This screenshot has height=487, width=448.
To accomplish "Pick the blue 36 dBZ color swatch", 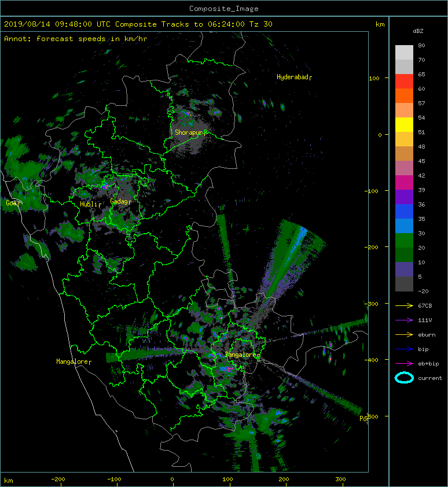I will tap(404, 211).
